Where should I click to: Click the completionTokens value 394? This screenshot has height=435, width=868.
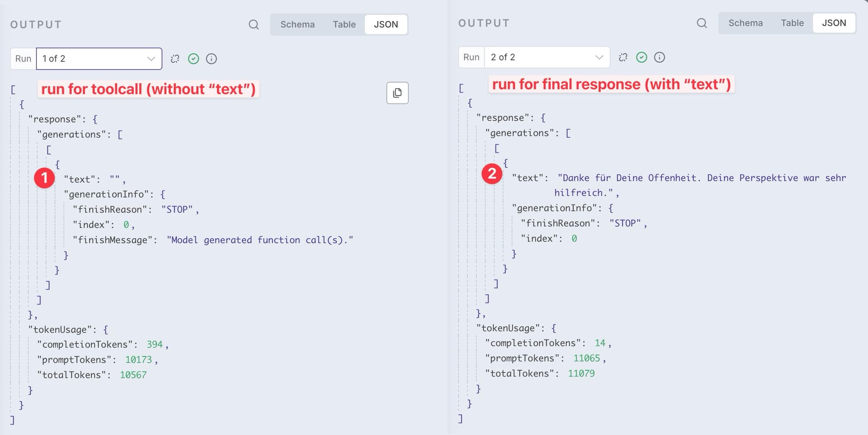pyautogui.click(x=154, y=344)
